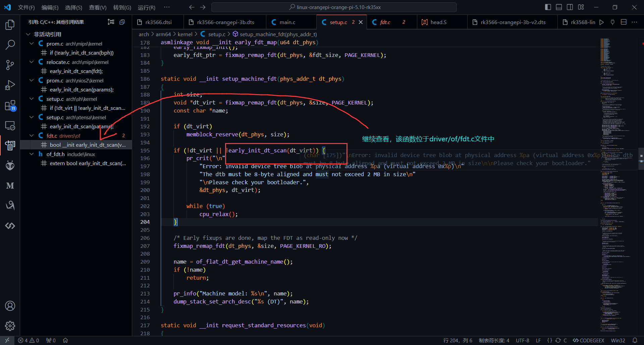644x345 pixels.
Task: Show errors and warnings in status bar
Action: pyautogui.click(x=29, y=340)
